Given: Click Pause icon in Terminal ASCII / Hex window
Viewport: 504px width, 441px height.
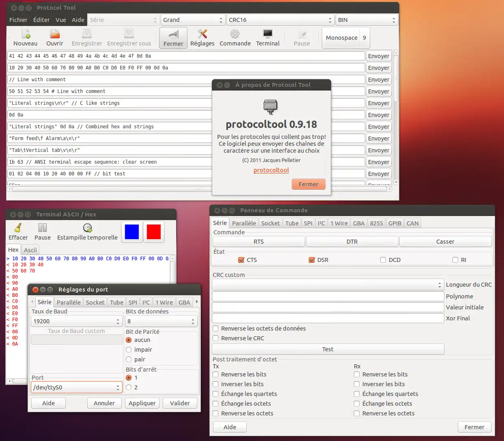Looking at the screenshot, I should [x=43, y=232].
